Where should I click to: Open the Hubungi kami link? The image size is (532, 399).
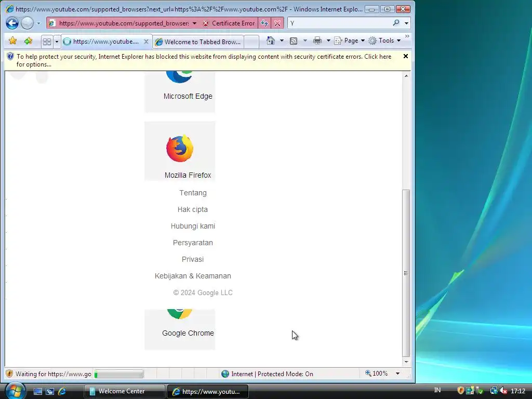pyautogui.click(x=193, y=226)
